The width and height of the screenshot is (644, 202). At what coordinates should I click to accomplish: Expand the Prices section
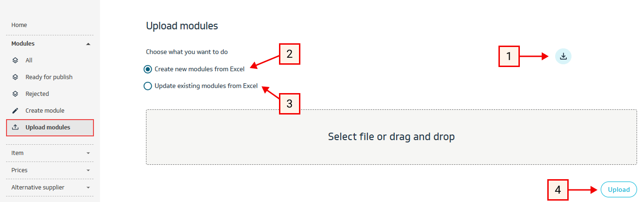tap(88, 170)
